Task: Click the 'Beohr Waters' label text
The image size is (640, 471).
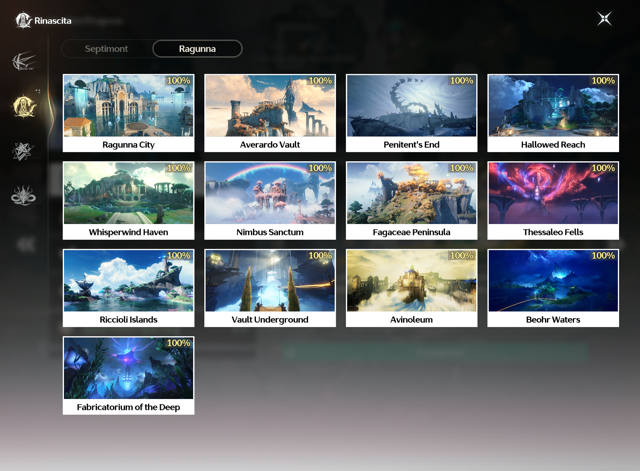Action: click(553, 319)
